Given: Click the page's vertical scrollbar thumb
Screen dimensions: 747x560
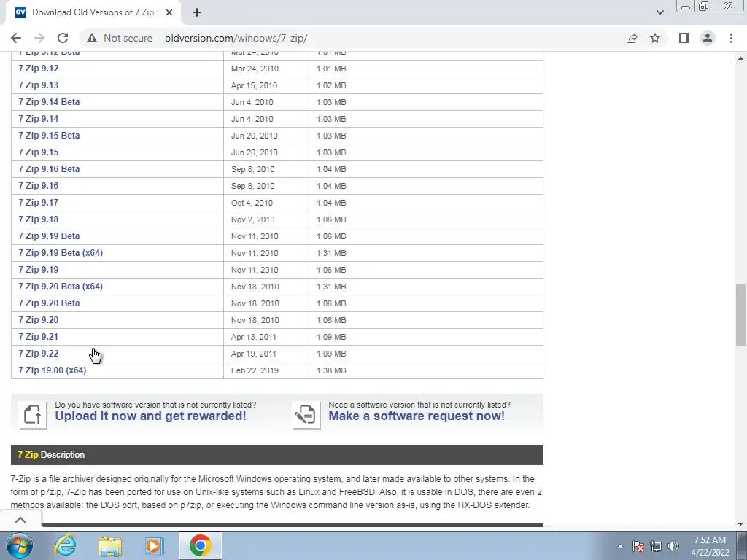Looking at the screenshot, I should click(x=740, y=315).
